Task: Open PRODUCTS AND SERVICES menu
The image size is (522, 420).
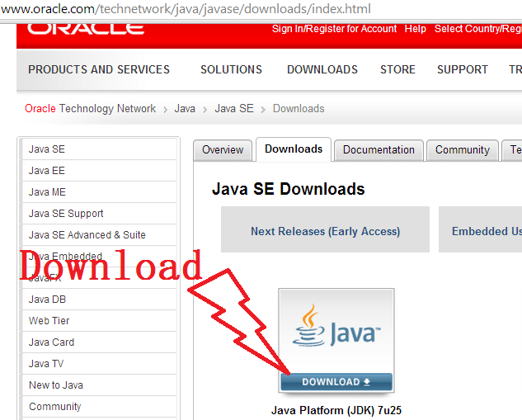Action: [x=99, y=69]
